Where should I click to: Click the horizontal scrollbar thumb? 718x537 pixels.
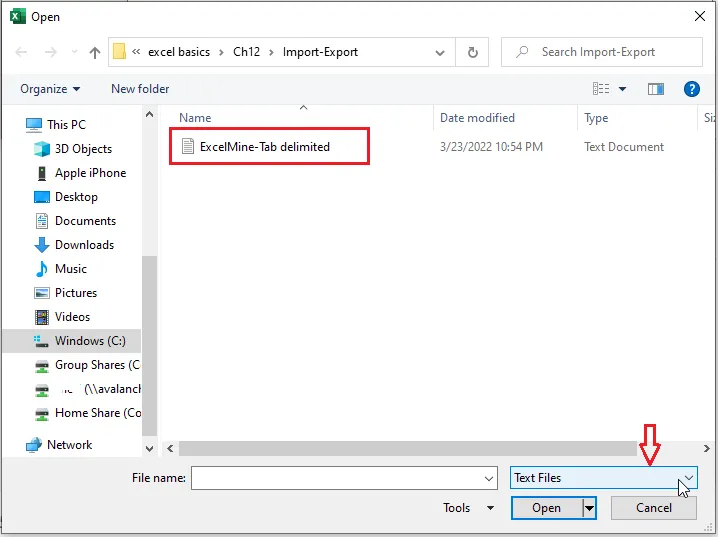[408, 449]
